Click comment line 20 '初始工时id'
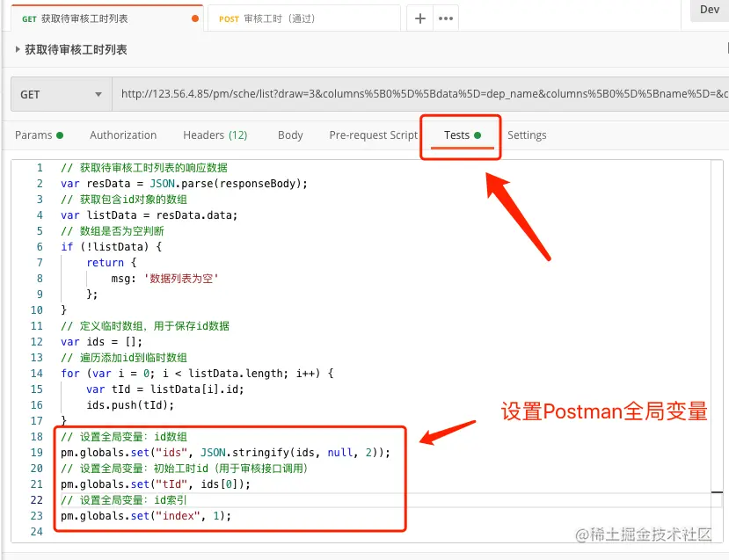Viewport: 729px width, 560px height. point(181,469)
